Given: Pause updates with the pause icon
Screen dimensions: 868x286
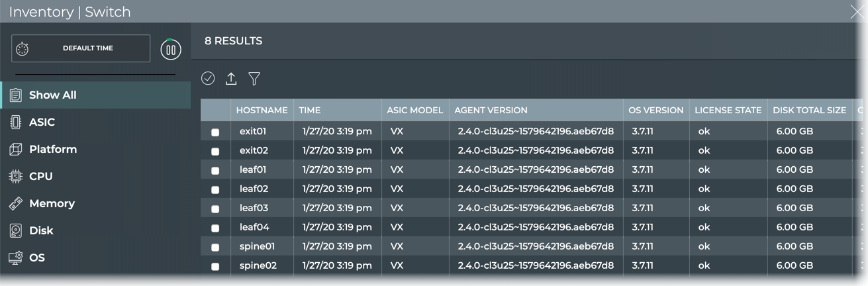Looking at the screenshot, I should click(171, 49).
